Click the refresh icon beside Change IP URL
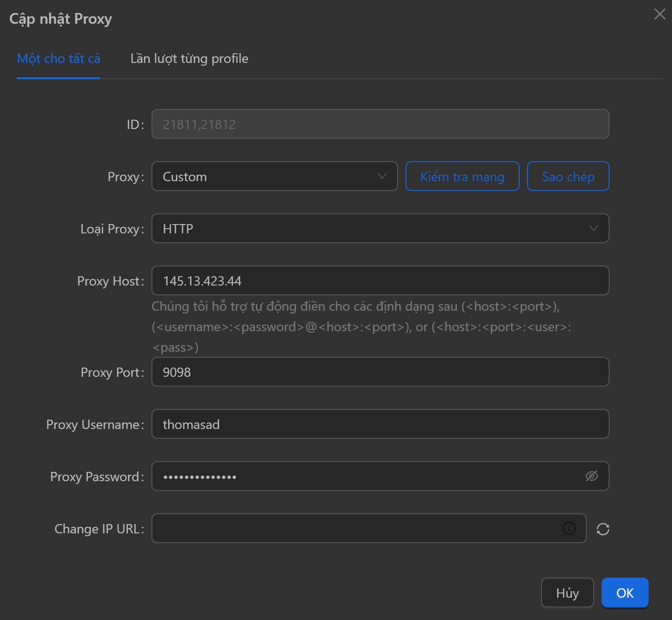The image size is (672, 620). coord(603,529)
